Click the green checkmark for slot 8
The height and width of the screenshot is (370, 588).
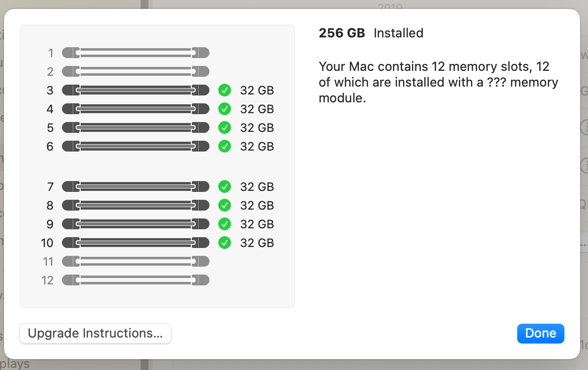[225, 205]
